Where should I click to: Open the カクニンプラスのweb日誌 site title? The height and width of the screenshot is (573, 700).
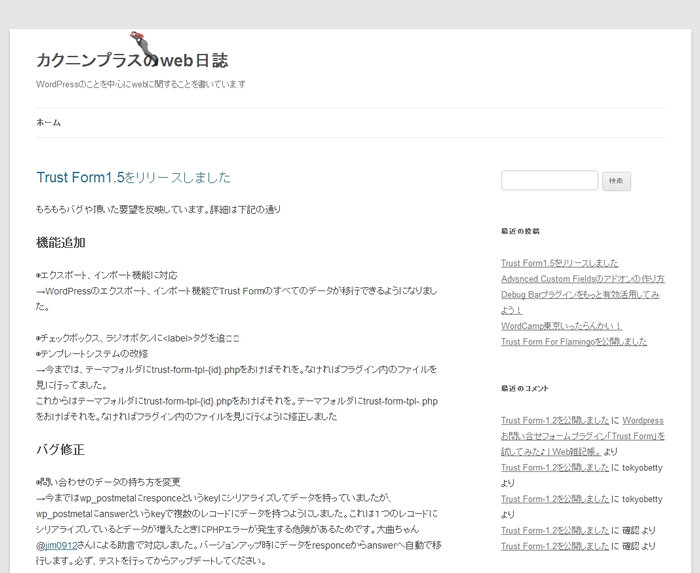tap(132, 60)
